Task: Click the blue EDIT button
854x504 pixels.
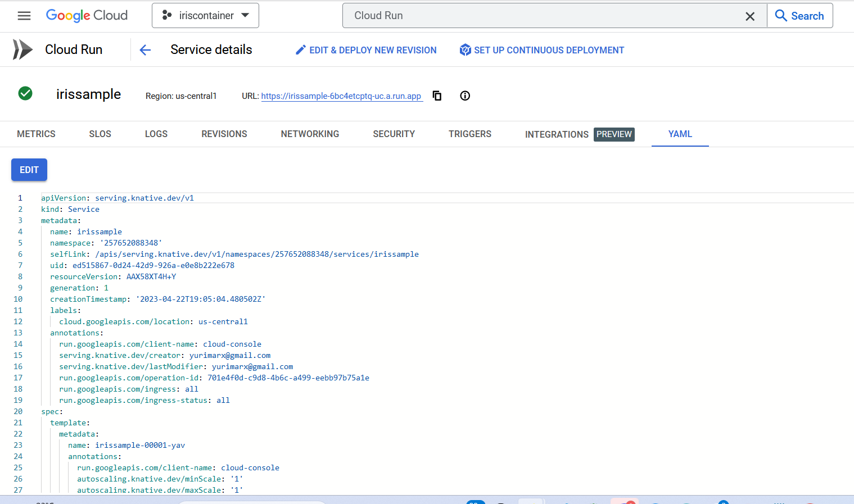Action: pos(29,170)
